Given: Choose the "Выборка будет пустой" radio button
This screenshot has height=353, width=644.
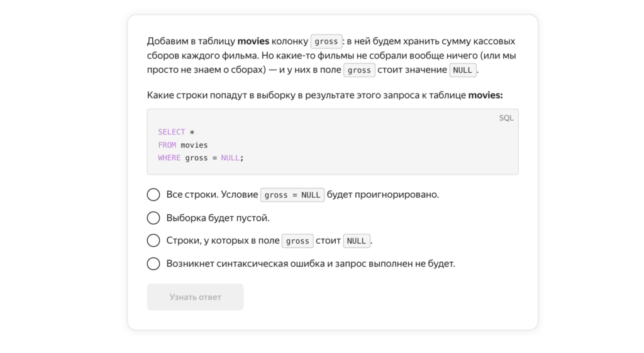Looking at the screenshot, I should click(x=153, y=218).
